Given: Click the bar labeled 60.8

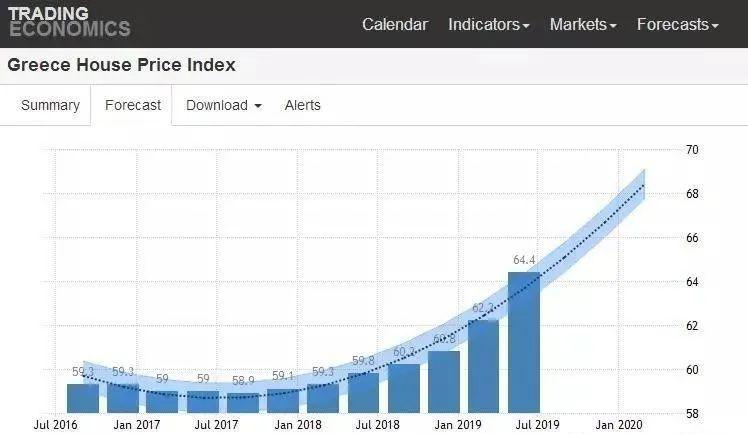Looking at the screenshot, I should click(x=444, y=382).
